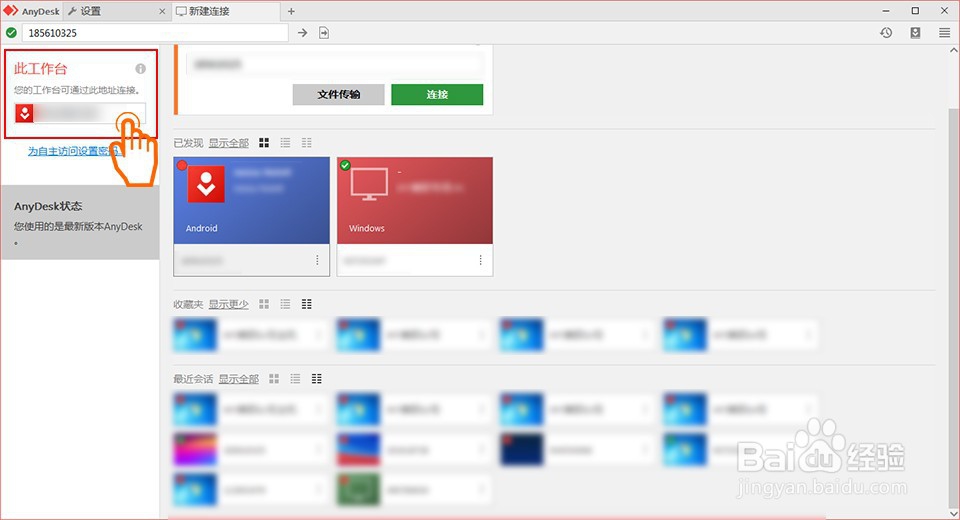960x520 pixels.
Task: Click the address field containing 185610325
Action: pos(155,33)
